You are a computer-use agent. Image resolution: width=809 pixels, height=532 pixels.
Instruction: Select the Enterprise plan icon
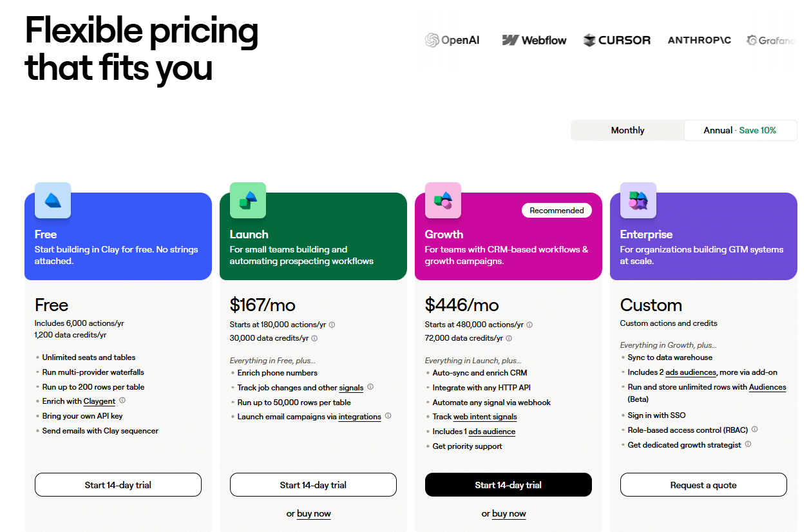click(x=638, y=200)
